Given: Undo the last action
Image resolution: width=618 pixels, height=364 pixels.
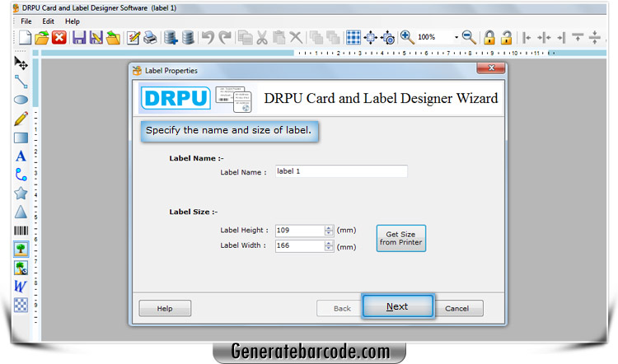Looking at the screenshot, I should click(x=208, y=38).
